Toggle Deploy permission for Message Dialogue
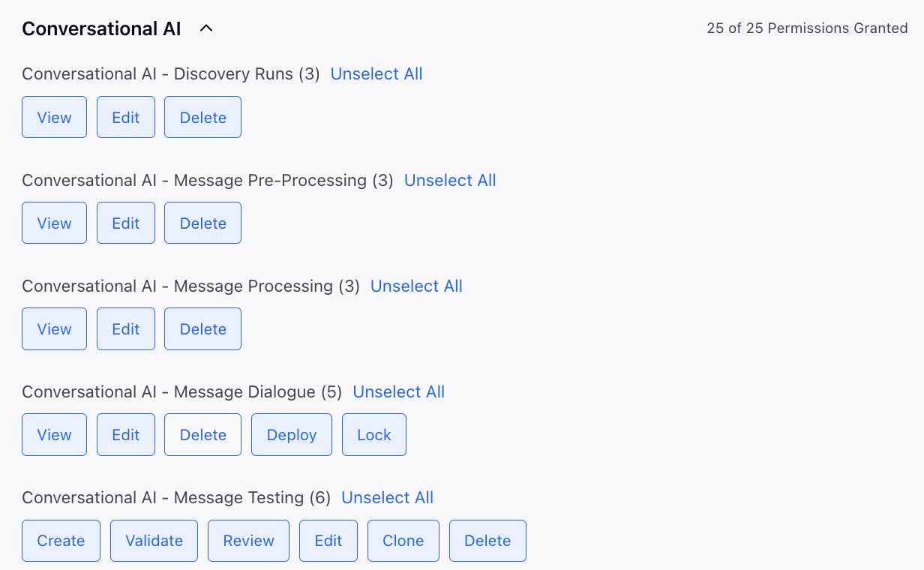 pos(292,434)
